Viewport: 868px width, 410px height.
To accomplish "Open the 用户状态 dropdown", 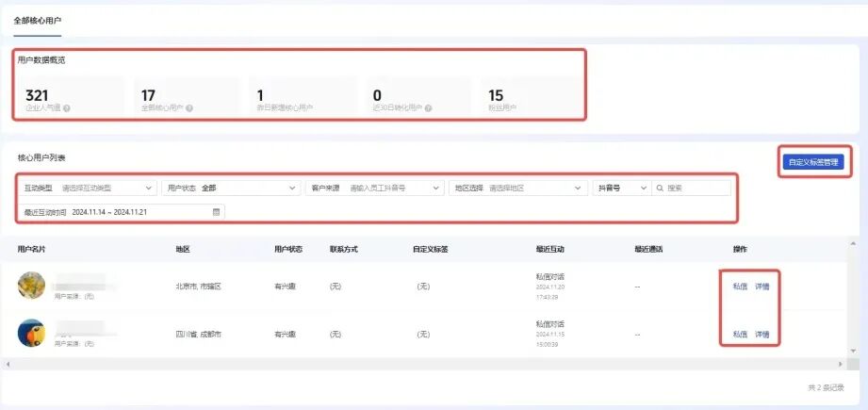I will click(x=292, y=188).
